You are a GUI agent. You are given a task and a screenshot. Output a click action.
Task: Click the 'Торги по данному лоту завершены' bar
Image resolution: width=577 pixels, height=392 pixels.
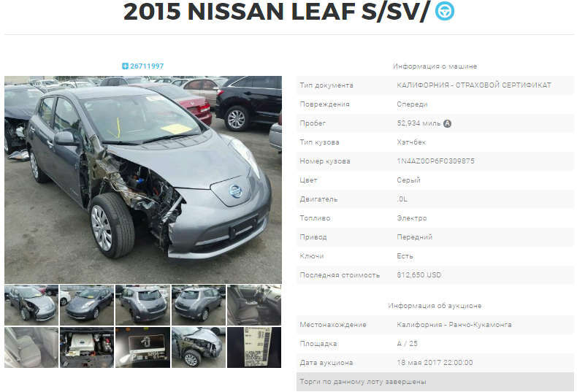(x=435, y=382)
